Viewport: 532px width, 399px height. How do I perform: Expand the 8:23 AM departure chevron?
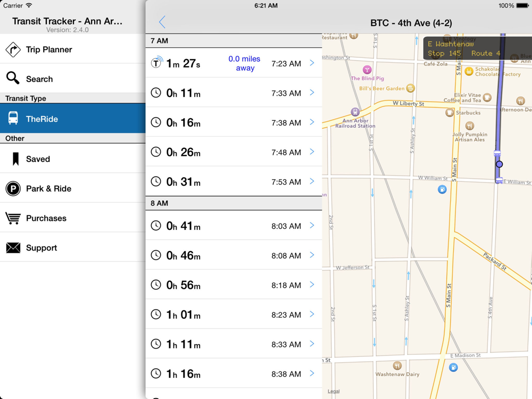pyautogui.click(x=312, y=314)
